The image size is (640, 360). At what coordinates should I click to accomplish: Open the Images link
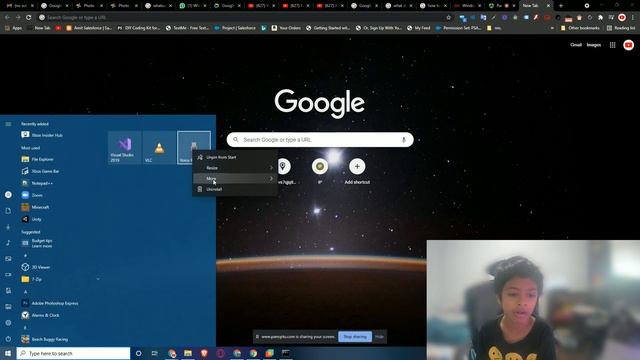click(x=594, y=45)
